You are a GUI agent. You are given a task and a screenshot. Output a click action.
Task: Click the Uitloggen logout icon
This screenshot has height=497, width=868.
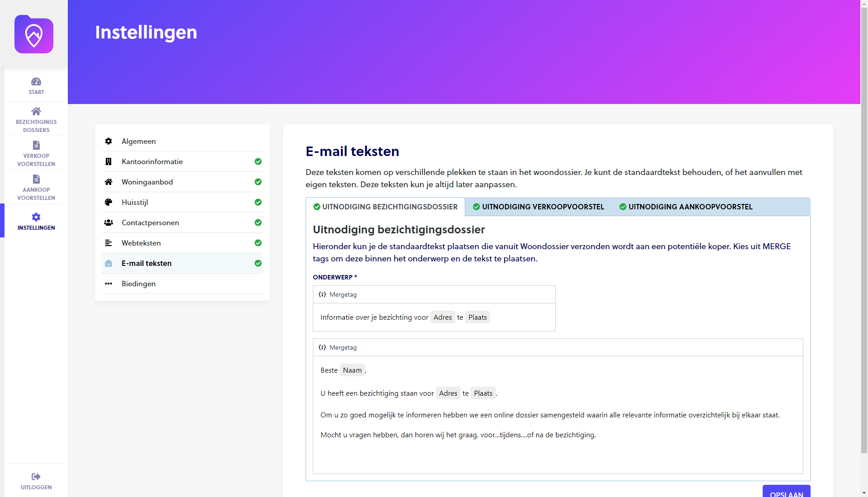36,477
